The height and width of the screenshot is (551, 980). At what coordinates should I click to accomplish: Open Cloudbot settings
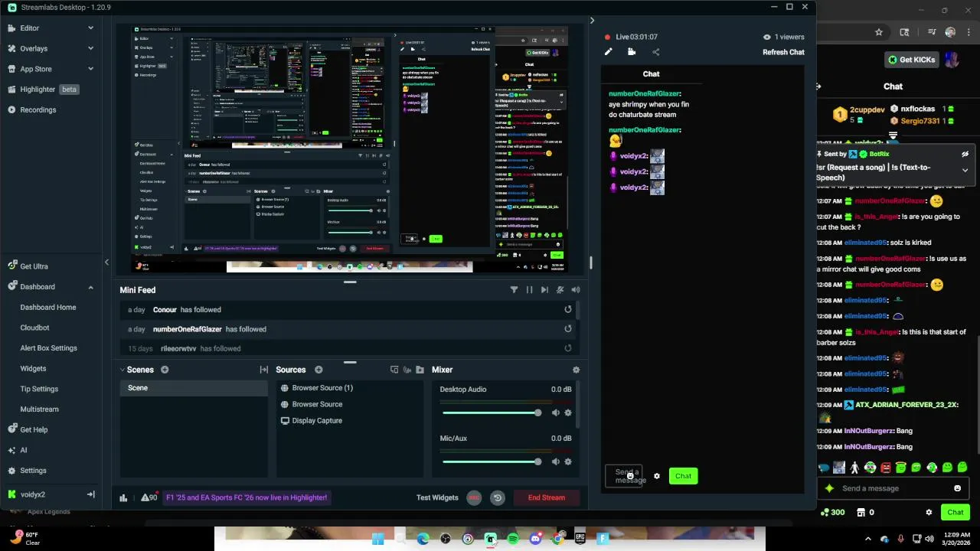[x=34, y=328]
